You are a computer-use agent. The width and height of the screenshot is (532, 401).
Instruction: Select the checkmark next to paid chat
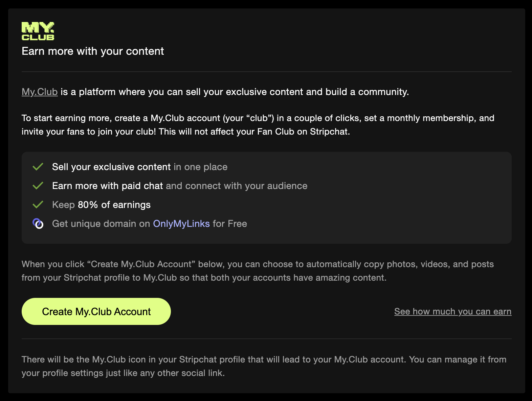(x=38, y=185)
